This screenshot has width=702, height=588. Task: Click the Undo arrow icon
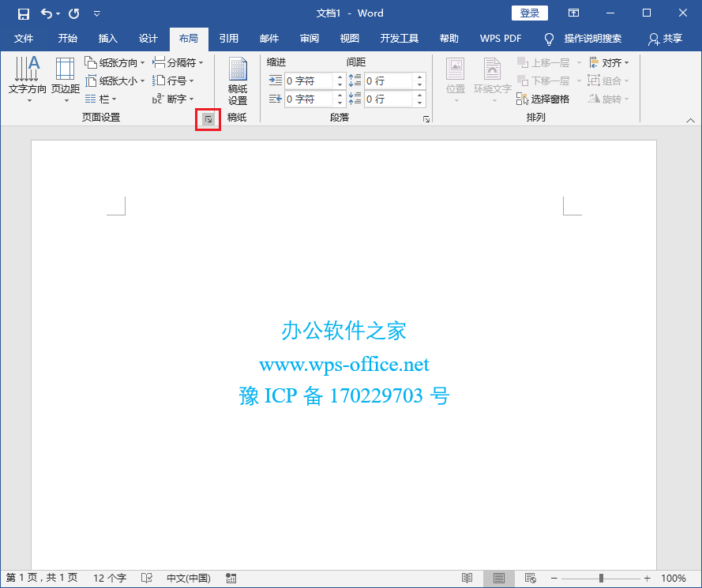coord(46,13)
